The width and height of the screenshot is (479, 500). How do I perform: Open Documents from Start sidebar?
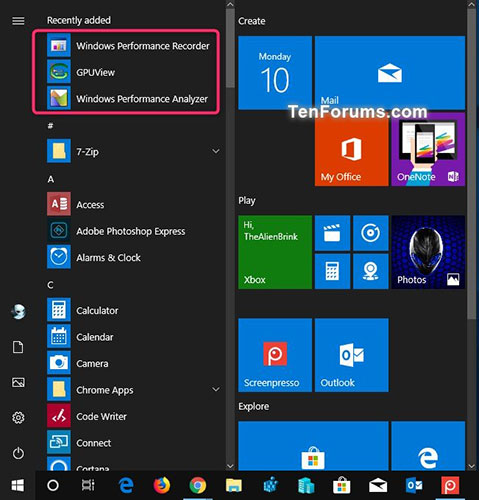point(18,347)
